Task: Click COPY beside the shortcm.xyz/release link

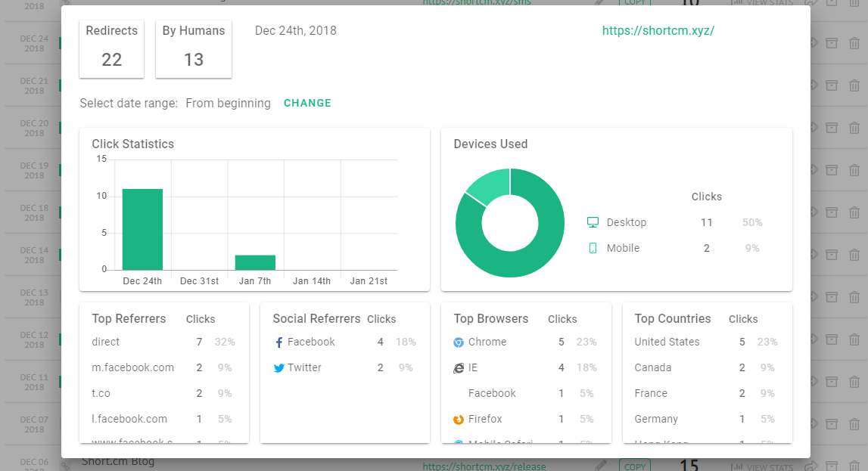Action: [x=635, y=466]
